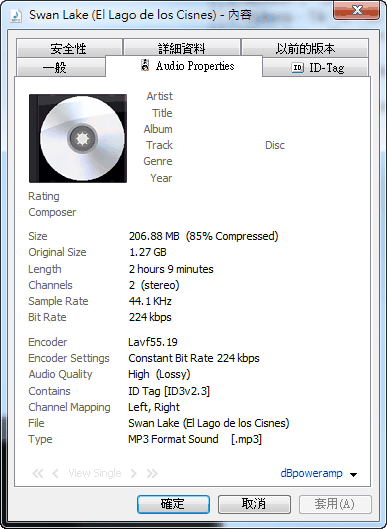Click the High (Lossy) quality value
Screen dimensions: 387x529
pos(159,374)
